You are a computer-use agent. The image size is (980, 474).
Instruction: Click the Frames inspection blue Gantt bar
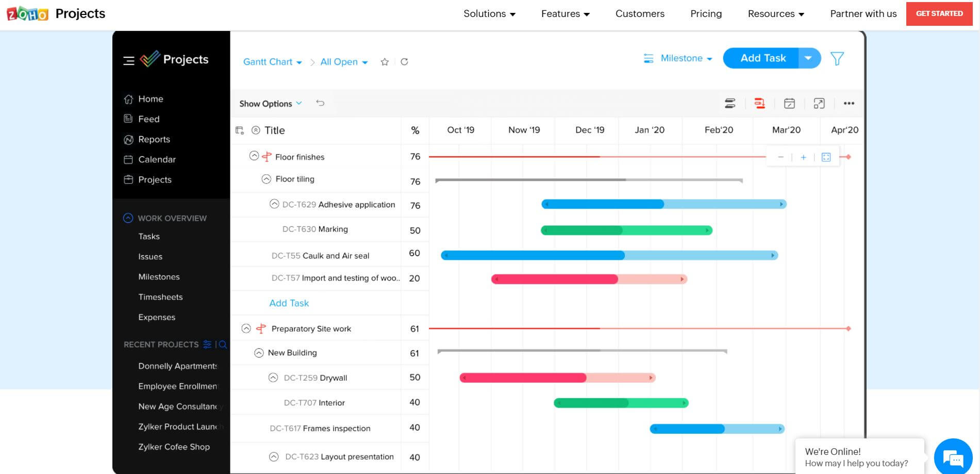pos(717,429)
